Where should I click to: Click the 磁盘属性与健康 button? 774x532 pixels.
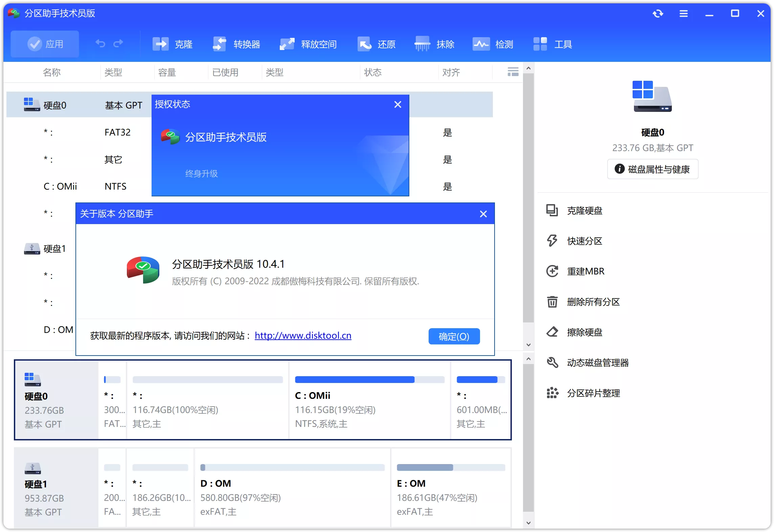pyautogui.click(x=653, y=169)
